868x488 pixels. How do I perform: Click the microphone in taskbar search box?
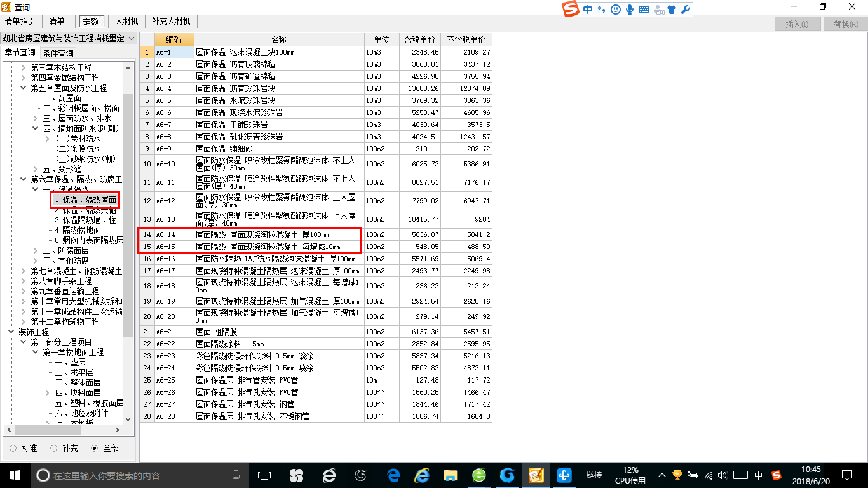click(x=236, y=475)
